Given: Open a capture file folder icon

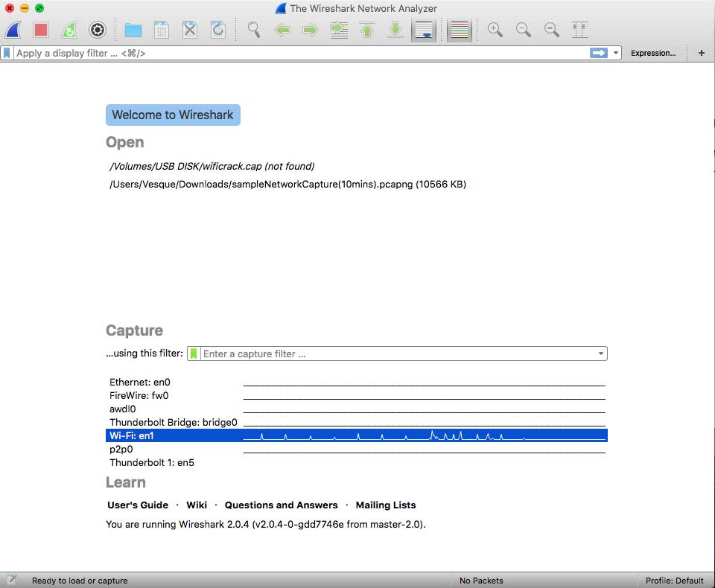Looking at the screenshot, I should tap(133, 30).
